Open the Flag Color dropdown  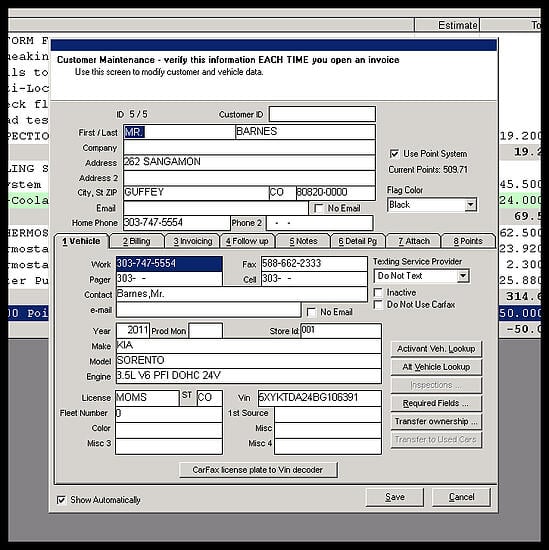pos(470,204)
